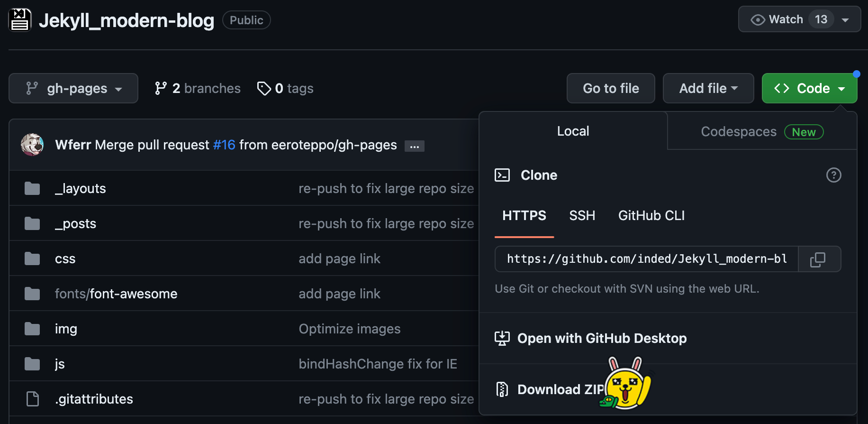Click the Public visibility badge
The height and width of the screenshot is (424, 868).
point(246,20)
